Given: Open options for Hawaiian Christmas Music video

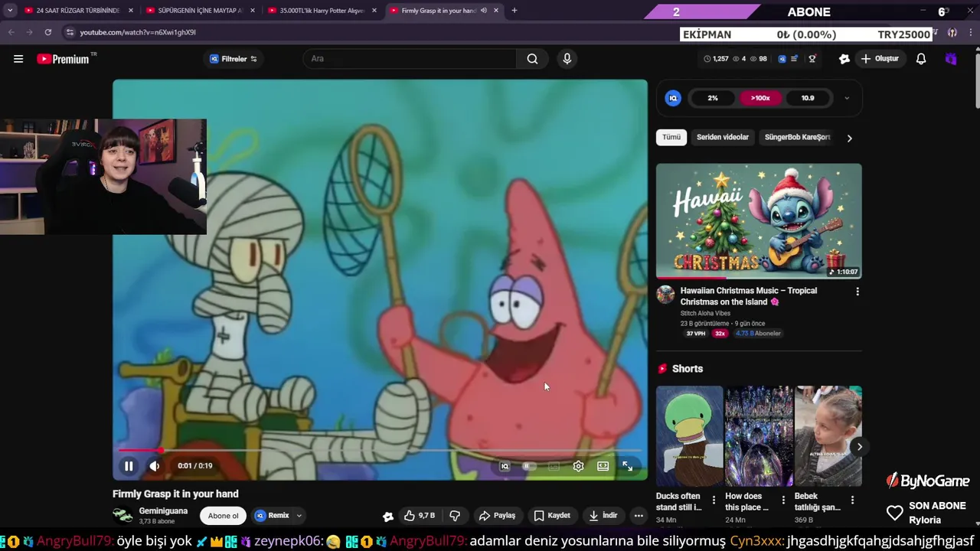Looking at the screenshot, I should coord(857,292).
